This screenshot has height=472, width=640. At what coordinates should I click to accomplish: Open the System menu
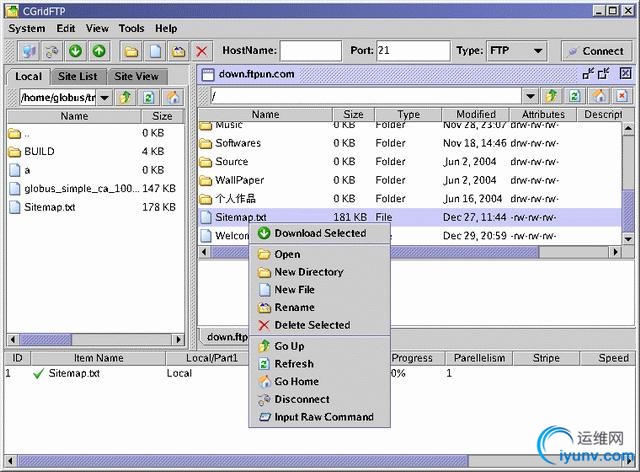[x=27, y=29]
